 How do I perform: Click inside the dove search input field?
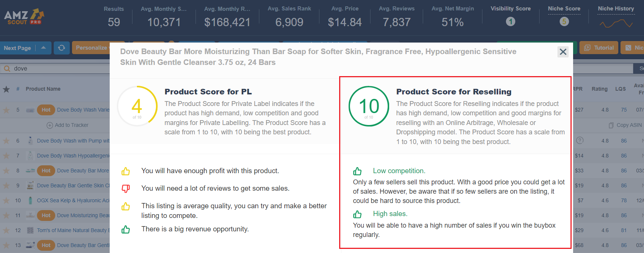[x=56, y=68]
